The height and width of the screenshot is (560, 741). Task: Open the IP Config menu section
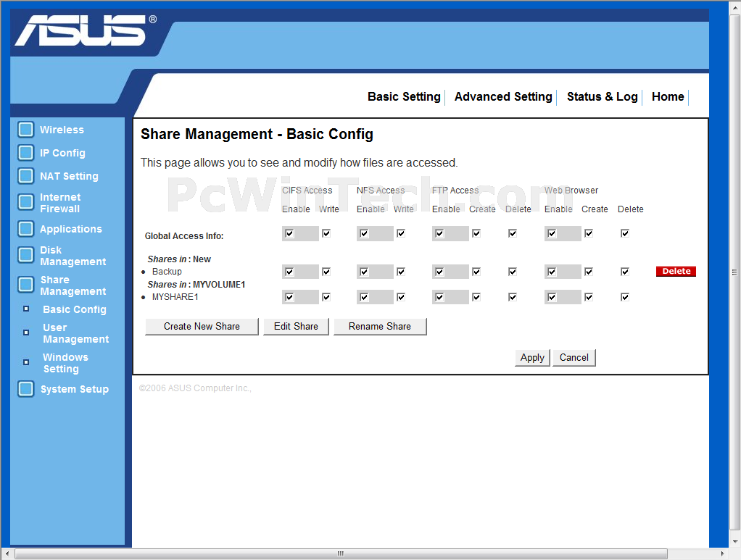click(62, 153)
